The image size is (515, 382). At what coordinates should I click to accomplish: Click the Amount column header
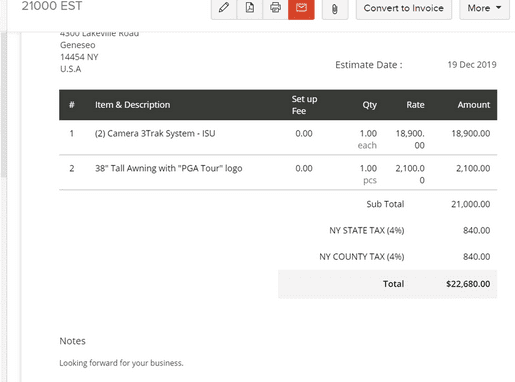click(x=474, y=105)
